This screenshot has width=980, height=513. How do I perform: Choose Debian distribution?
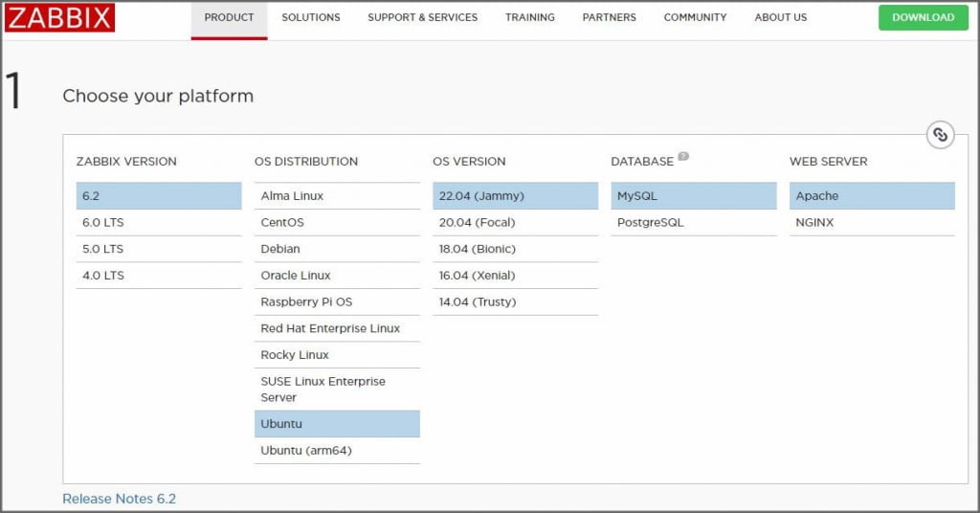point(337,249)
